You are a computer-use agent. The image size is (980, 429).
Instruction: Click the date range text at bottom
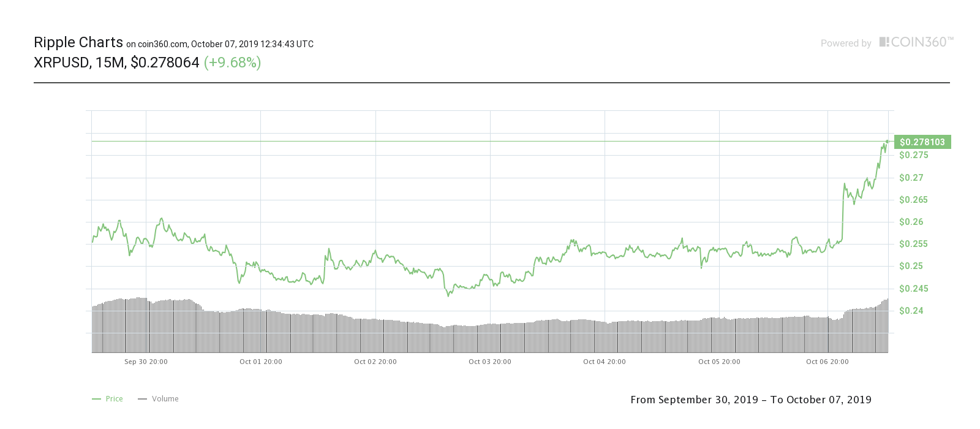(751, 400)
